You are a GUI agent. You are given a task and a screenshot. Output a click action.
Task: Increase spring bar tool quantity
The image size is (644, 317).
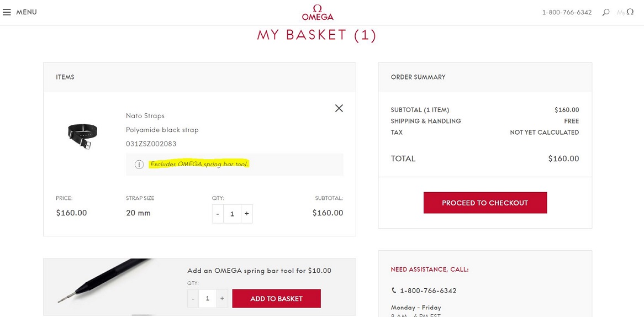coord(222,299)
